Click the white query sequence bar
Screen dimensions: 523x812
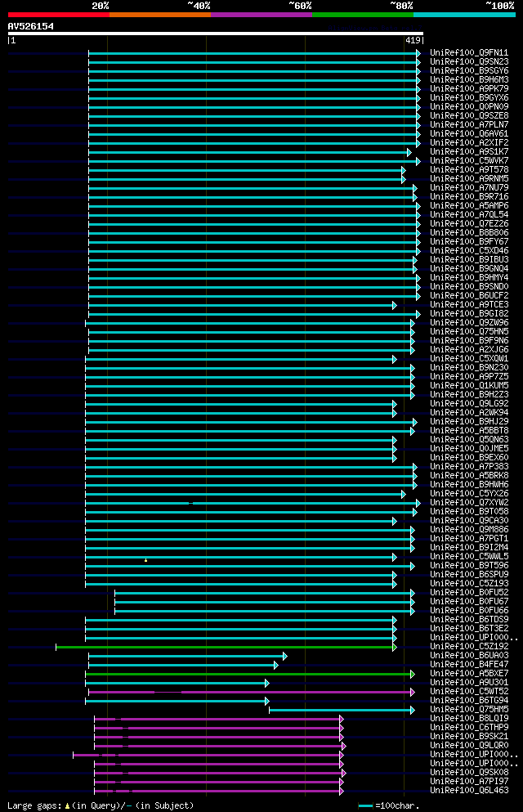(215, 34)
